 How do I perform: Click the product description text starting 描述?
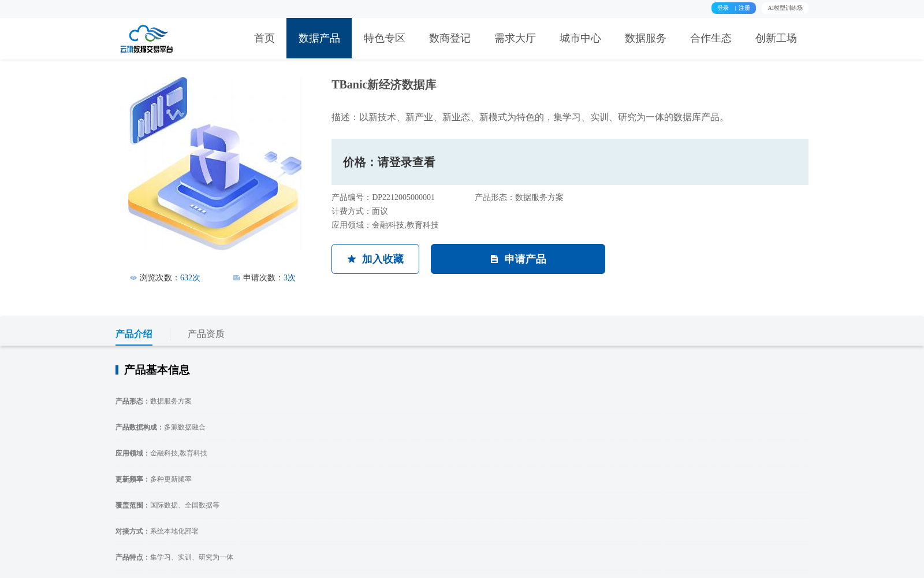(x=530, y=117)
